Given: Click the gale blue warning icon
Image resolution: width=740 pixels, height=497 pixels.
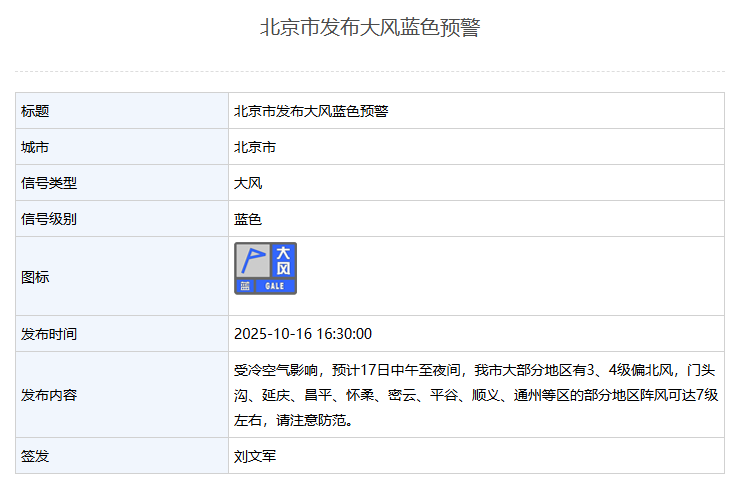Looking at the screenshot, I should [266, 268].
